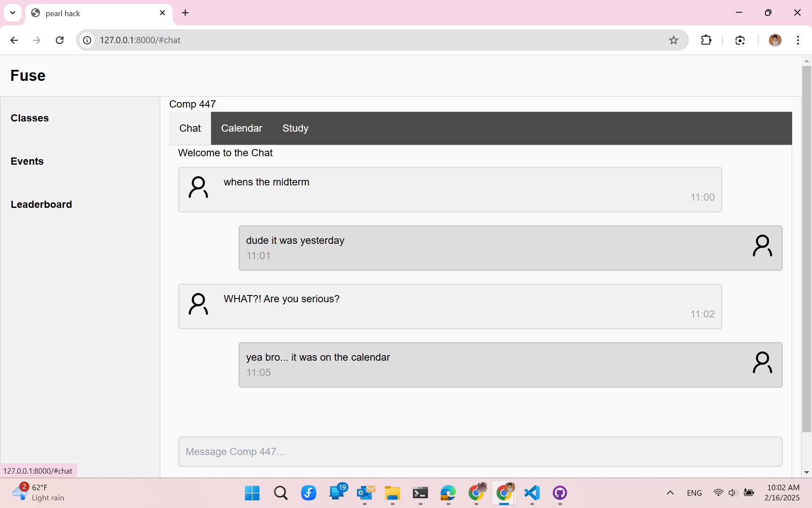Go to Classes in the sidebar
Image resolution: width=812 pixels, height=508 pixels.
pyautogui.click(x=30, y=118)
